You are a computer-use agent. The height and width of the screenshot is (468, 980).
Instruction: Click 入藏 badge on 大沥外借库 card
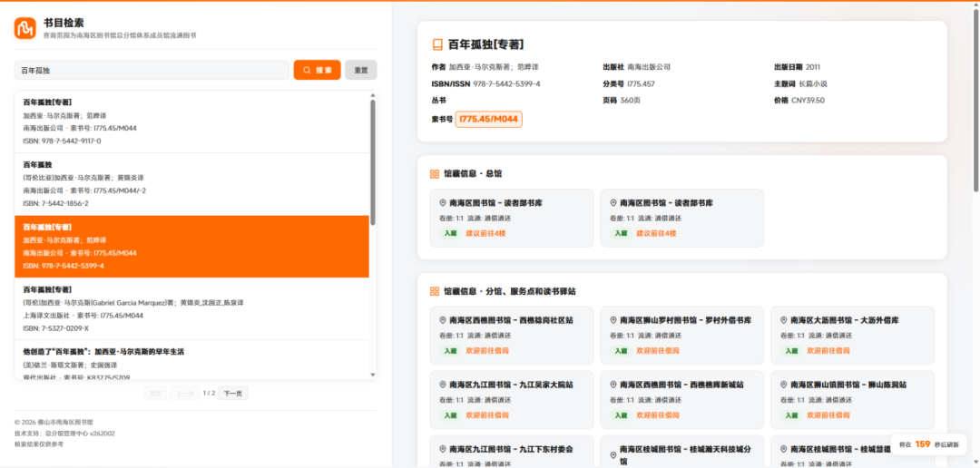pyautogui.click(x=790, y=350)
